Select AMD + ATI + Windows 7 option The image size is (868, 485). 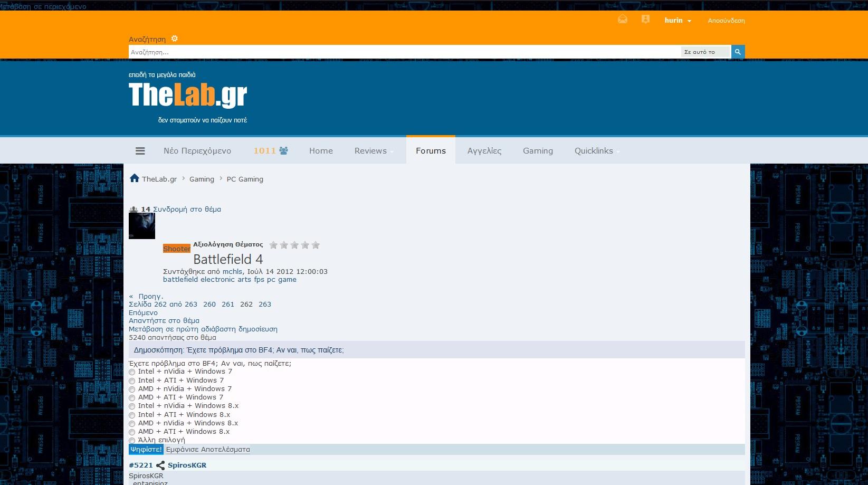[x=132, y=398]
